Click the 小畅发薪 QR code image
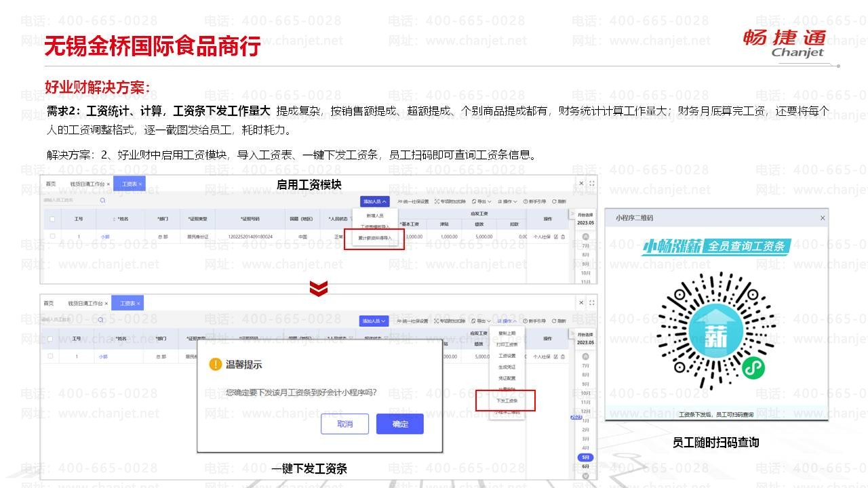The width and height of the screenshot is (868, 488). [716, 331]
